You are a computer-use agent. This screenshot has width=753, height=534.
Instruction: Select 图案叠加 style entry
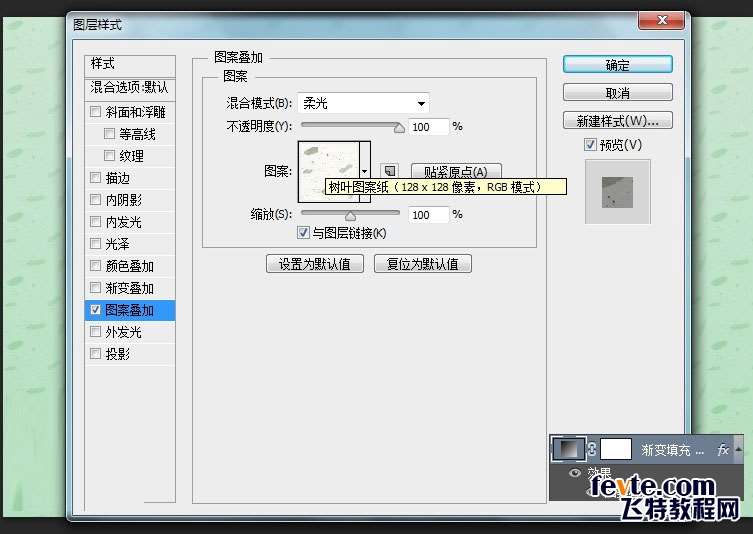point(130,310)
